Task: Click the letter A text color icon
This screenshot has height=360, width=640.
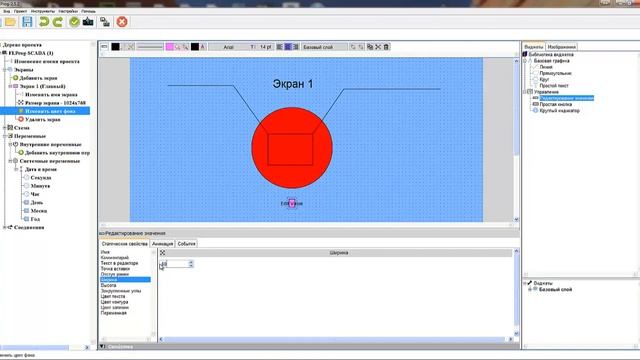Action: [x=202, y=47]
